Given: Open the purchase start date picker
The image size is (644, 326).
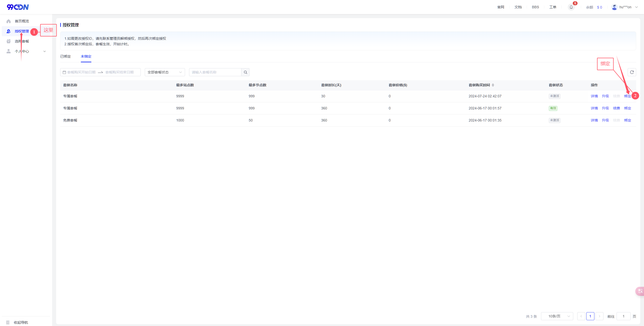Looking at the screenshot, I should (x=81, y=72).
